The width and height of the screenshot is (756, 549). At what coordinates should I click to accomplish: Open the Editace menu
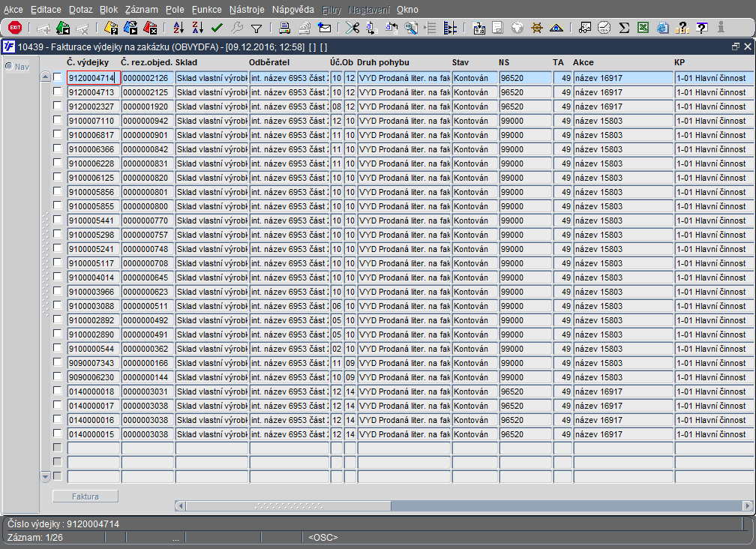[x=46, y=10]
